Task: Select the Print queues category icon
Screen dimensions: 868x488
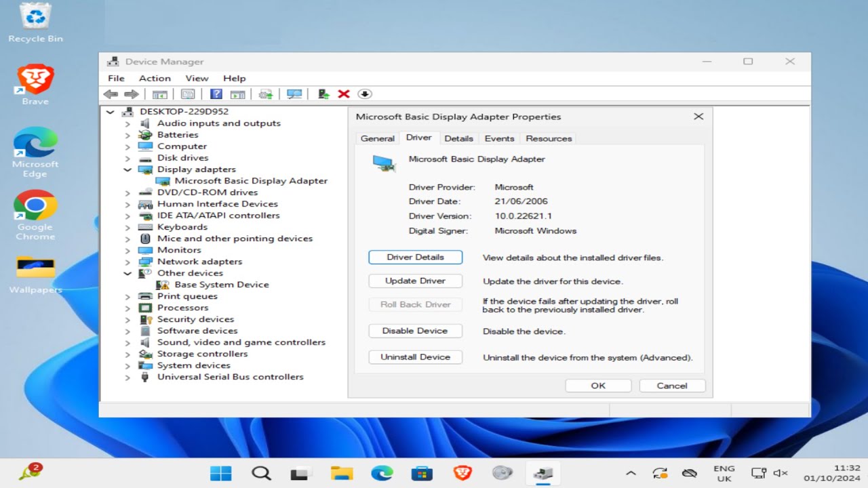Action: click(x=145, y=296)
